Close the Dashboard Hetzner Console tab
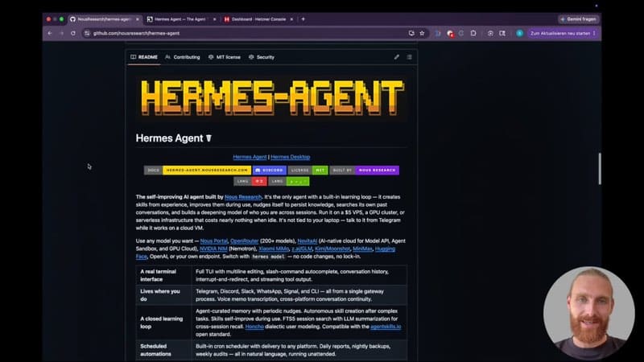644x362 pixels. click(x=291, y=19)
